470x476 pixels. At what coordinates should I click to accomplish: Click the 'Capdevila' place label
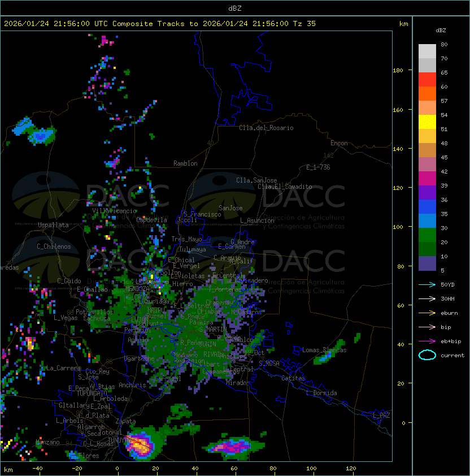(152, 220)
